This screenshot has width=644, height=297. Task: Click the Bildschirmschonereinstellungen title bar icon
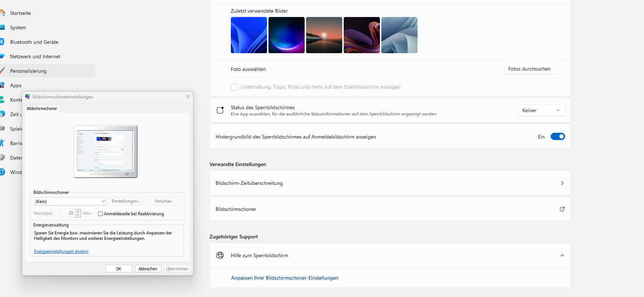[x=27, y=97]
